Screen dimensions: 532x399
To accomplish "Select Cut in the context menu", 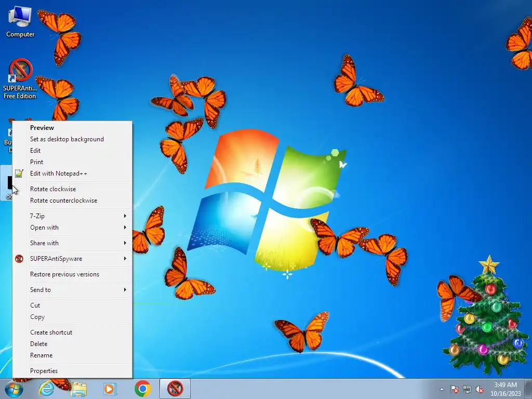I will coord(72,305).
